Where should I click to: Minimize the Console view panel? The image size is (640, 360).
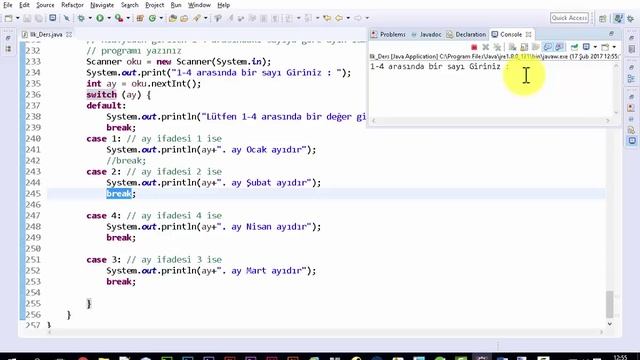(611, 34)
